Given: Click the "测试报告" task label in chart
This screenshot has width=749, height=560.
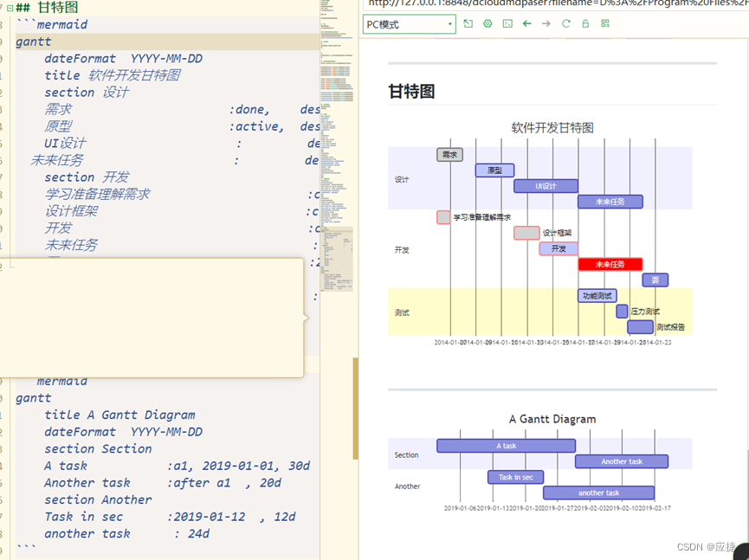Looking at the screenshot, I should (x=670, y=327).
